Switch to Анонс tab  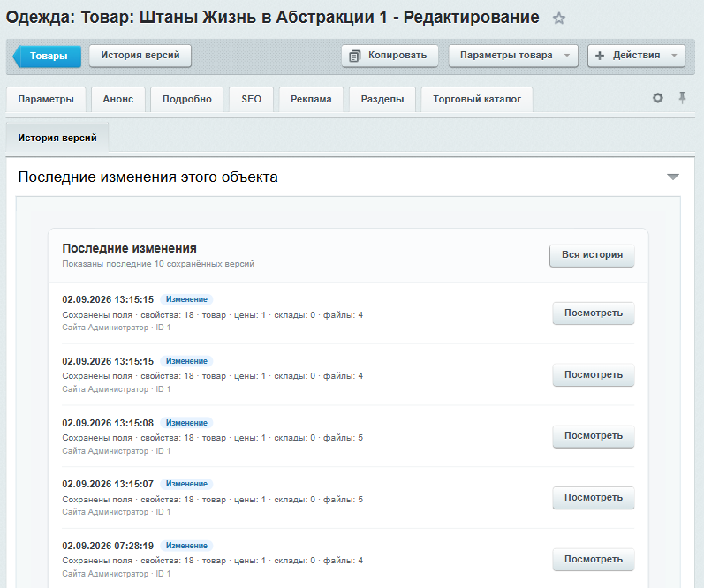point(118,99)
